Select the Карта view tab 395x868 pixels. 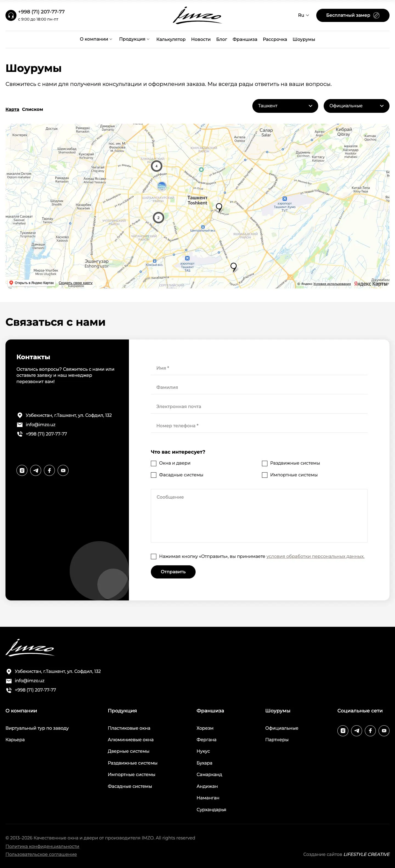point(12,109)
